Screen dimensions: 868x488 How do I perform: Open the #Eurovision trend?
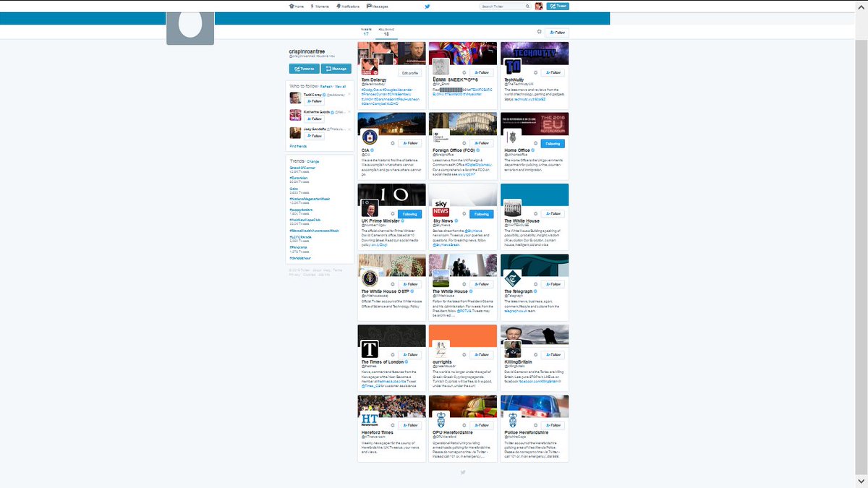pyautogui.click(x=299, y=178)
